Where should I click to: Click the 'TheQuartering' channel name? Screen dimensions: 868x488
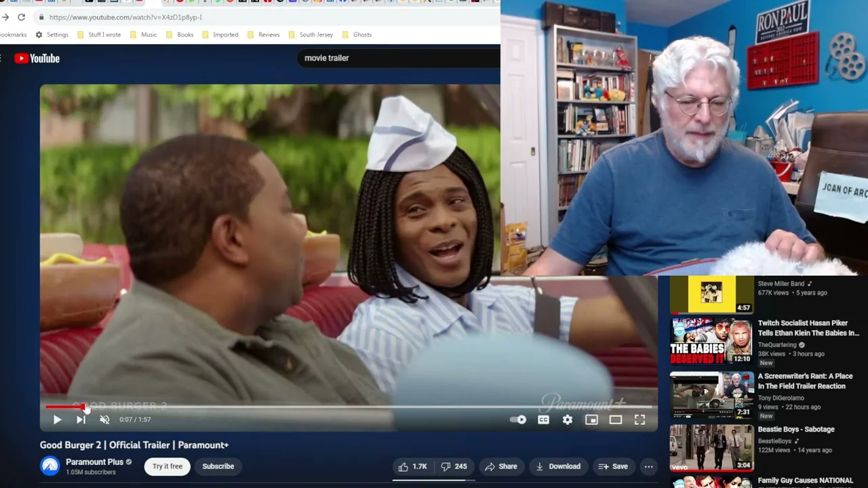point(777,345)
